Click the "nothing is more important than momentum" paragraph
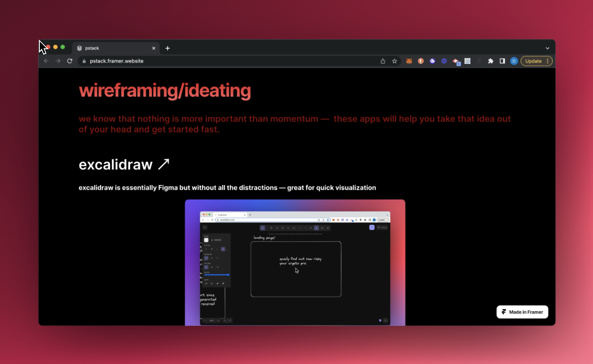593x364 pixels. [295, 124]
